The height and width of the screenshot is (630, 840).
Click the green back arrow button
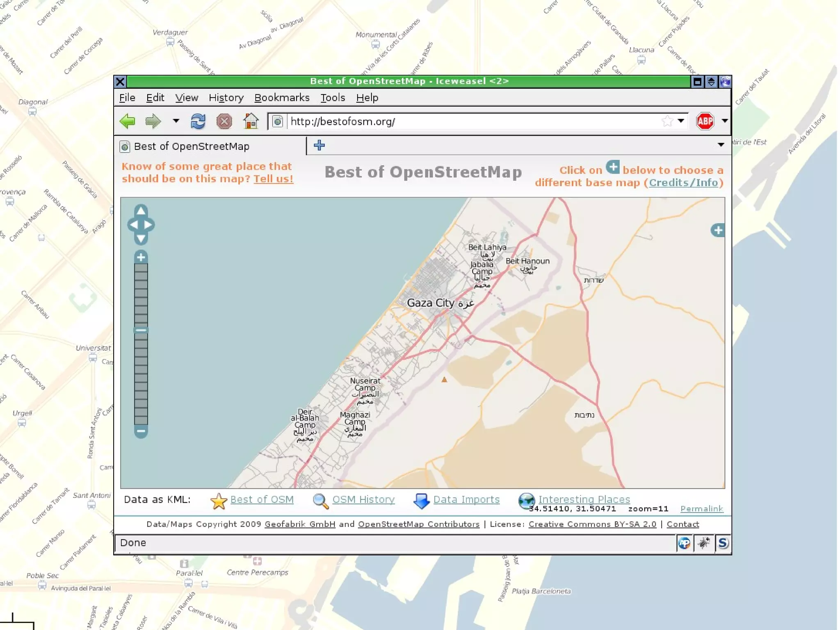click(128, 121)
